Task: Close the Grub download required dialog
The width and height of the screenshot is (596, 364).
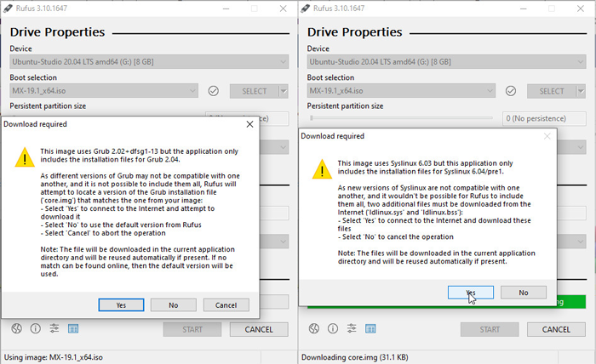Action: point(249,124)
